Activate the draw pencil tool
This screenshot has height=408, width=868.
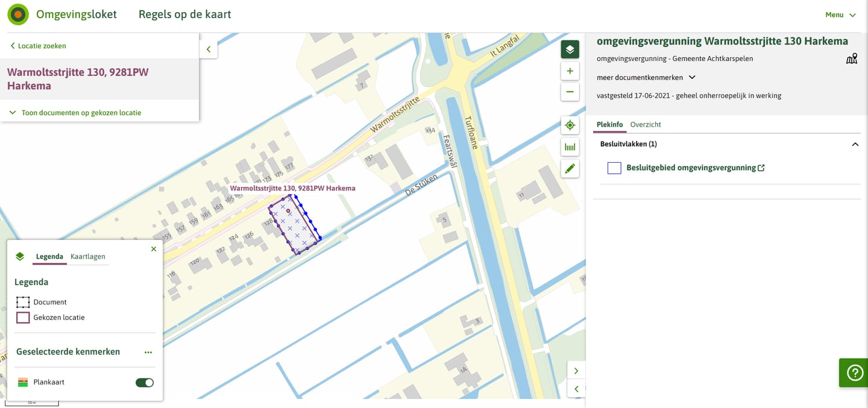click(570, 169)
